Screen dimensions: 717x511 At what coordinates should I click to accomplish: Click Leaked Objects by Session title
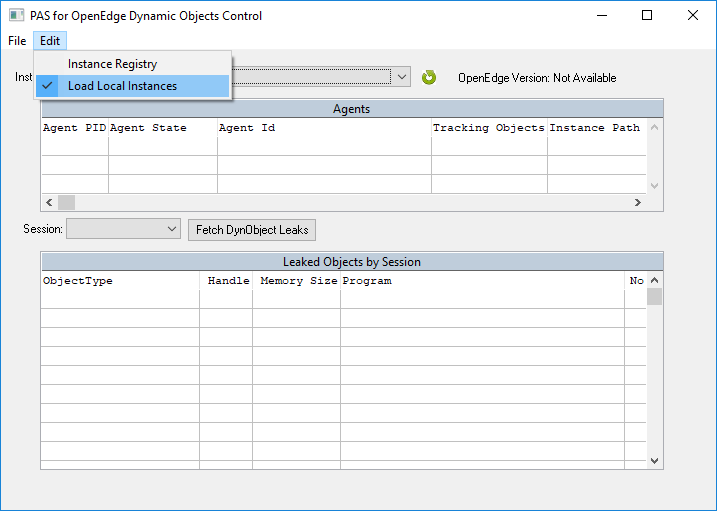tap(352, 262)
